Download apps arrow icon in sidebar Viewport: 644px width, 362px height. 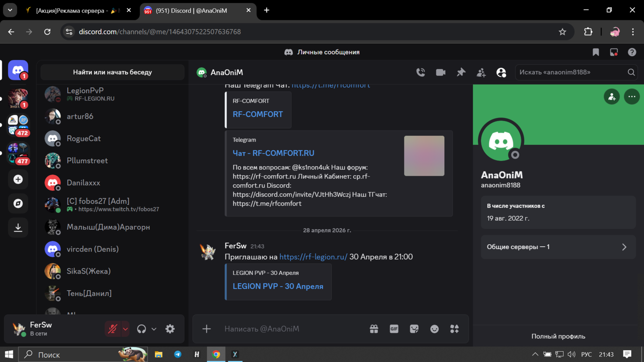click(x=18, y=227)
